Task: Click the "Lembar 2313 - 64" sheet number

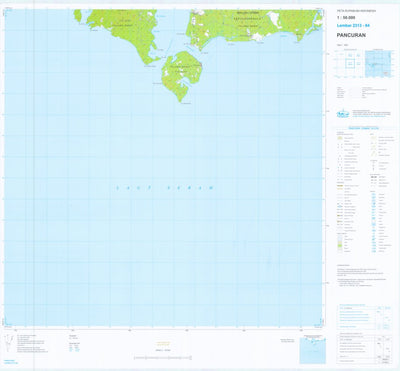Action: pos(353,26)
